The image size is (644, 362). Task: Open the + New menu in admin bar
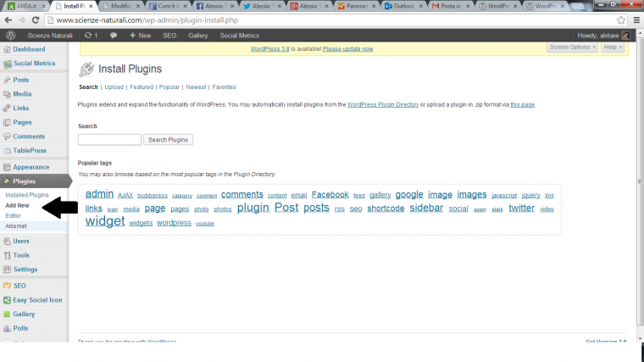[x=140, y=36]
